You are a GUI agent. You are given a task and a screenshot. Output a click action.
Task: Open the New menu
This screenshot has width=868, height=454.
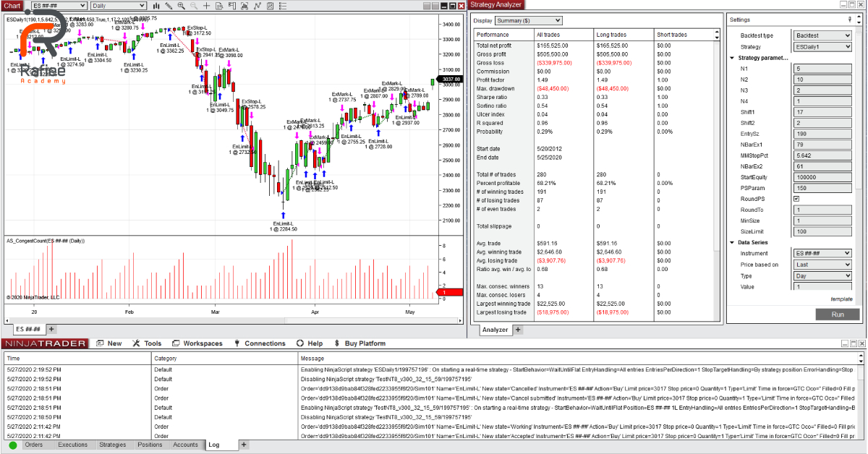(x=114, y=343)
